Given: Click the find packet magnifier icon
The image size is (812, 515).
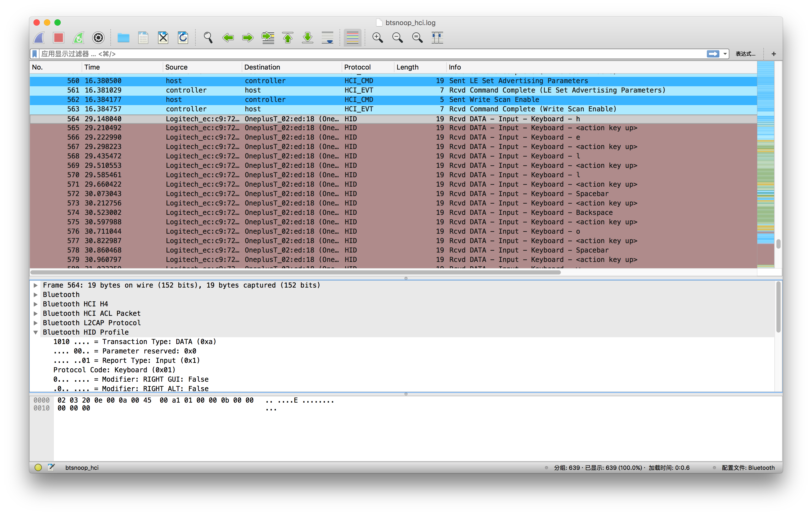Looking at the screenshot, I should (208, 38).
